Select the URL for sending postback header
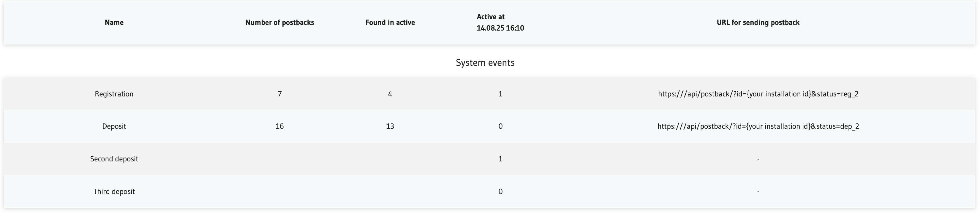Screen dimensions: 980x216 (758, 23)
